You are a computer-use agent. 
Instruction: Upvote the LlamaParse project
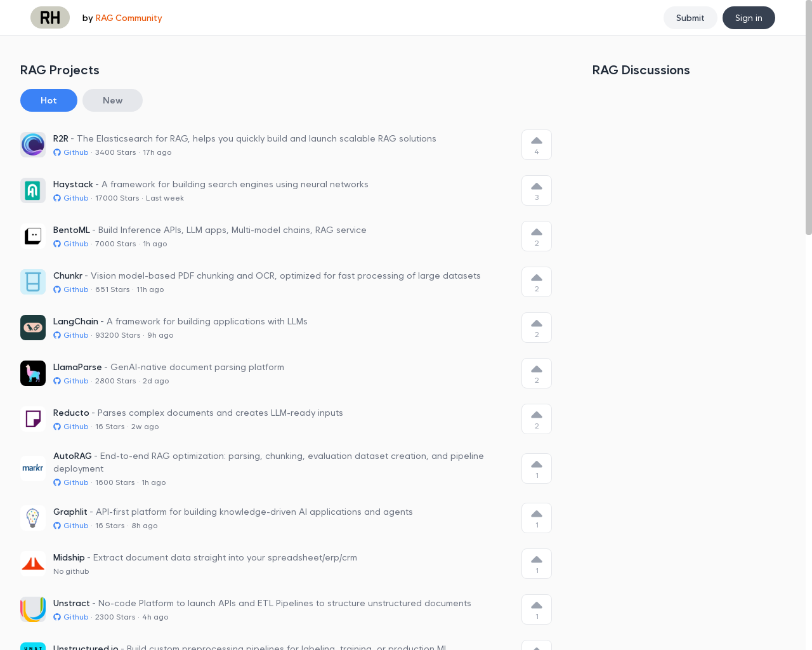tap(537, 373)
